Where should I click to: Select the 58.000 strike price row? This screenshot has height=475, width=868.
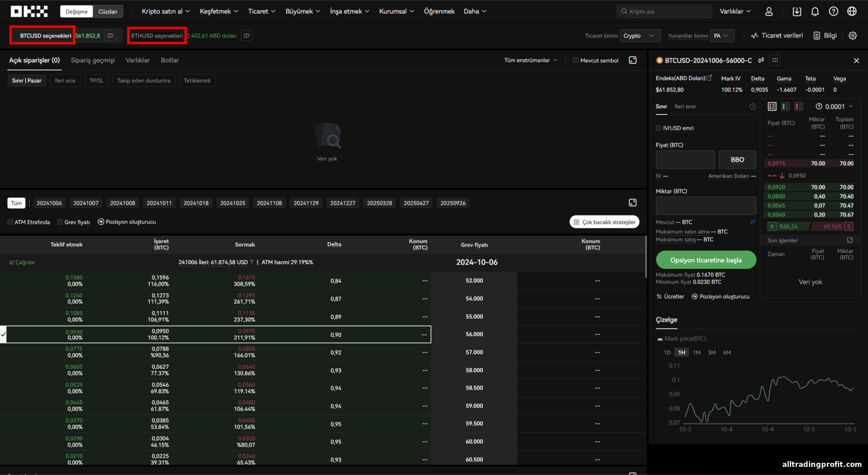pyautogui.click(x=323, y=370)
